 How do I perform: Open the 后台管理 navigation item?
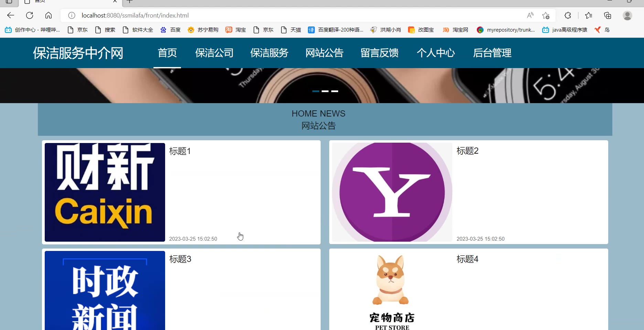[492, 53]
